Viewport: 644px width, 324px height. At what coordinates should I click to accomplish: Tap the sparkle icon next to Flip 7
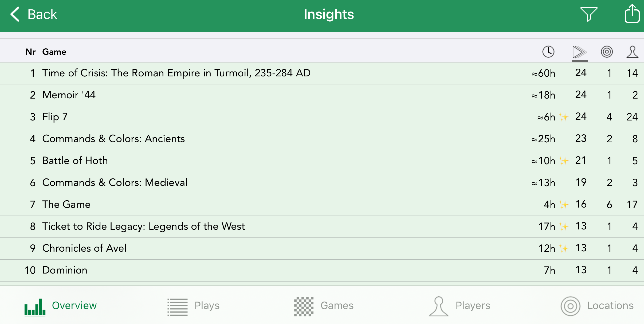tap(564, 117)
